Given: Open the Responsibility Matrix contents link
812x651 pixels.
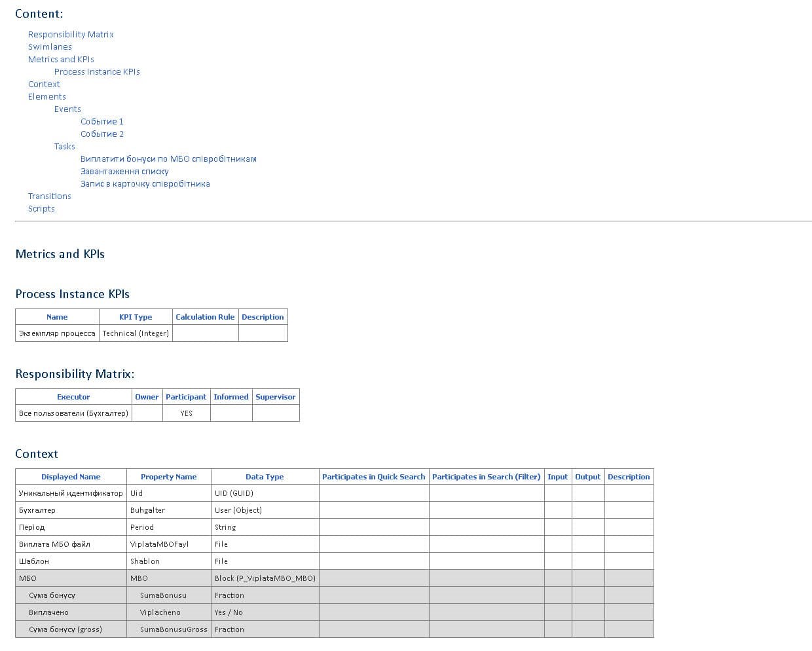Looking at the screenshot, I should (x=71, y=34).
